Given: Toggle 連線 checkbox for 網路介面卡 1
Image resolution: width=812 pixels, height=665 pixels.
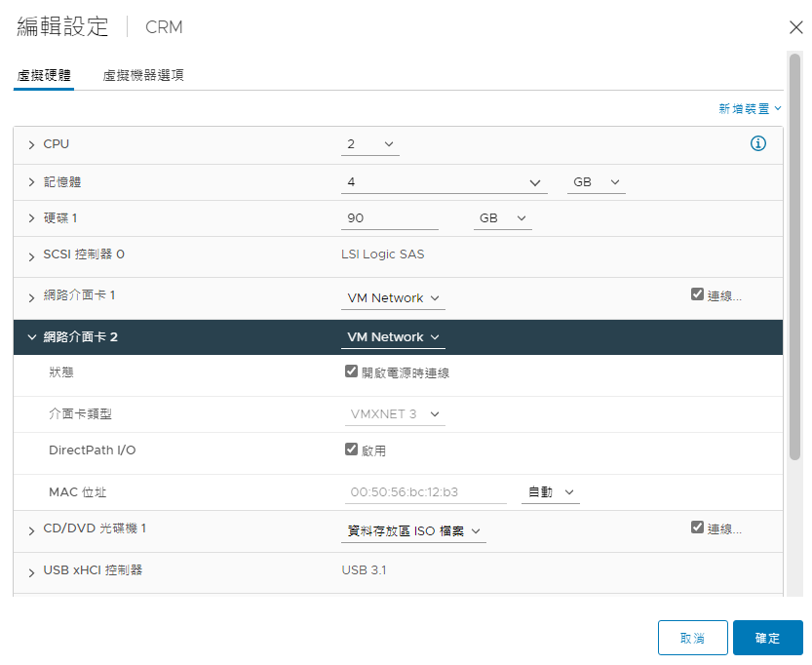Looking at the screenshot, I should 697,294.
